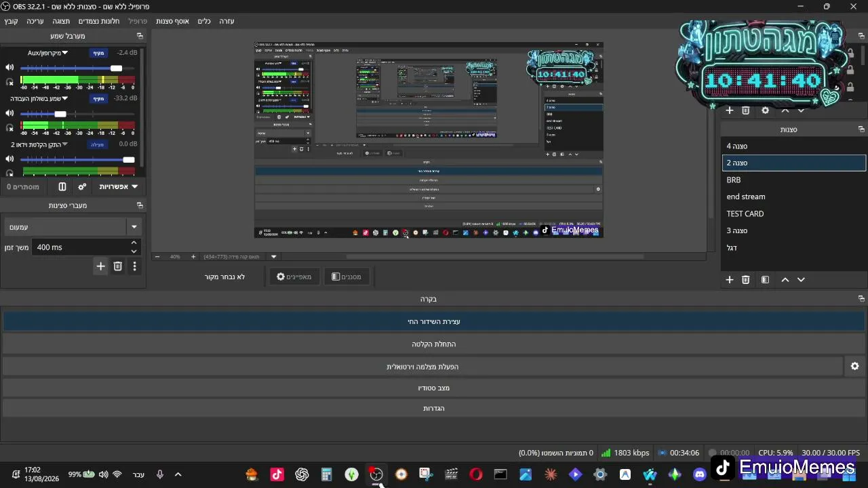Viewport: 868px width, 488px height.
Task: Open ChatGPT from the taskbar
Action: pyautogui.click(x=302, y=474)
